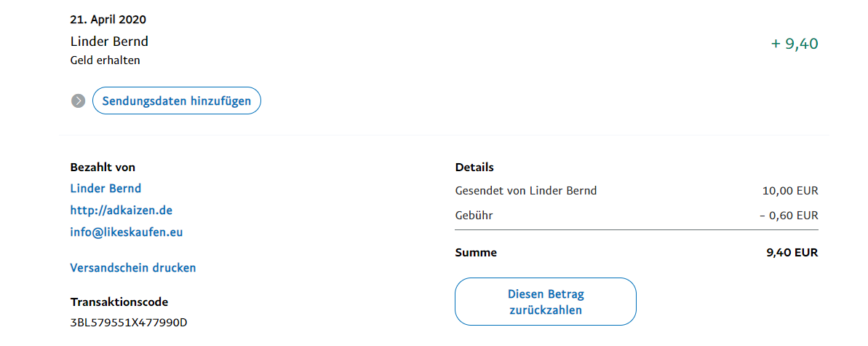Image resolution: width=868 pixels, height=346 pixels.
Task: Click the 21. April 2020 date heading
Action: click(108, 20)
